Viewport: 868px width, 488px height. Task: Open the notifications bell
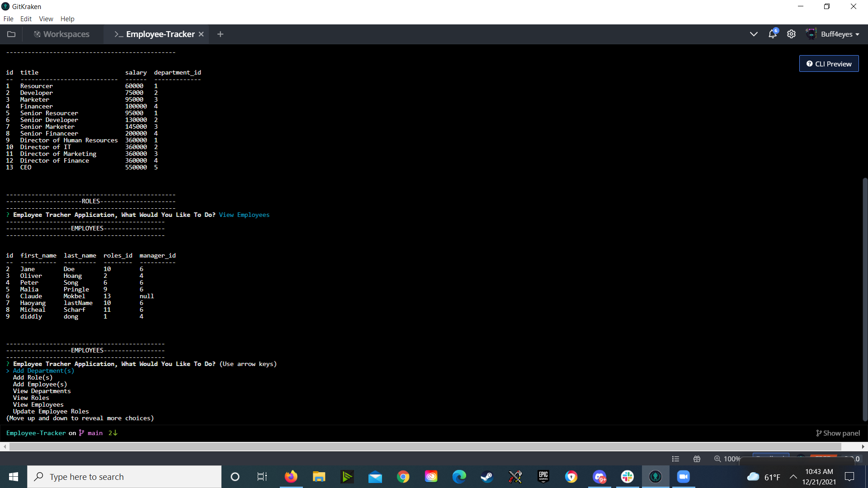pos(773,34)
